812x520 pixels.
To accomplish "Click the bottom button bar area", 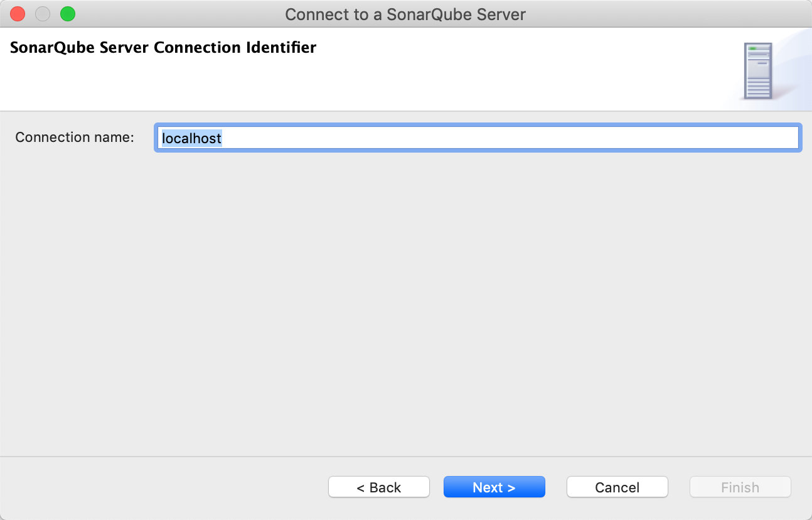I will 405,487.
